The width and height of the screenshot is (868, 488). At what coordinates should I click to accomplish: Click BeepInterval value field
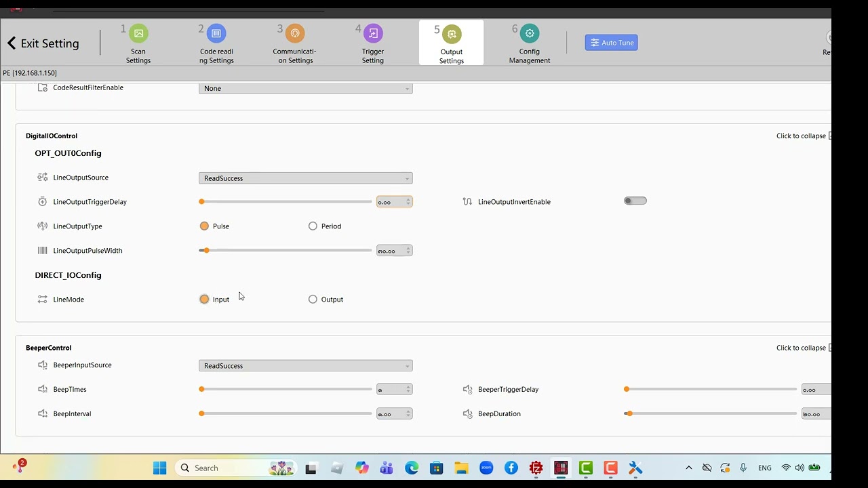pyautogui.click(x=394, y=414)
